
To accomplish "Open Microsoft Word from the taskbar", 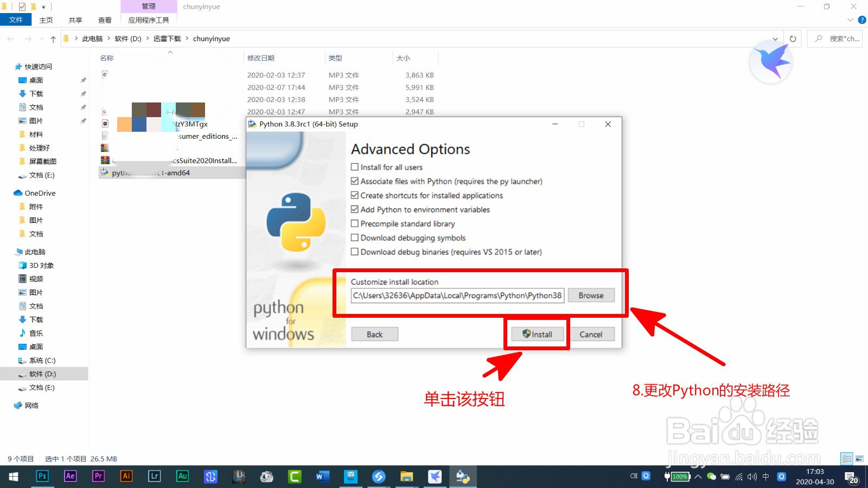I will click(323, 477).
